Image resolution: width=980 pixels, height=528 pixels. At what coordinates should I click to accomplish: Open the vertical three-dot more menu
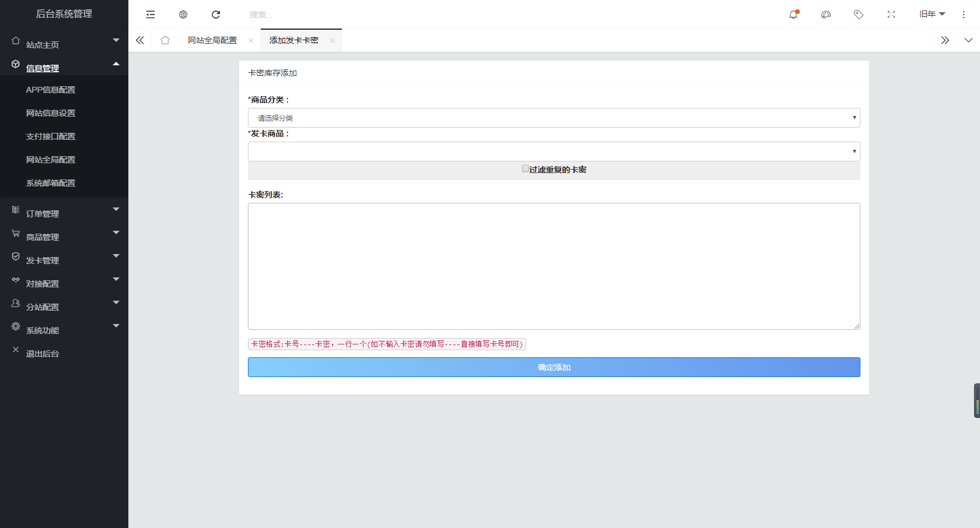pos(964,15)
